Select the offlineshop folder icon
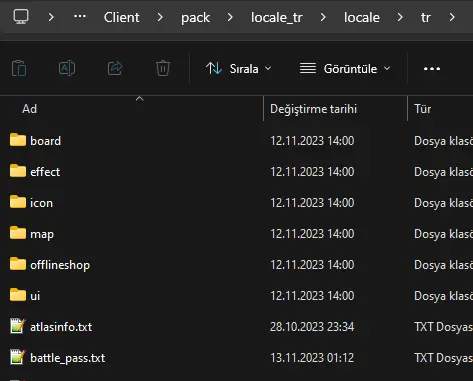The width and height of the screenshot is (473, 381). tap(18, 264)
